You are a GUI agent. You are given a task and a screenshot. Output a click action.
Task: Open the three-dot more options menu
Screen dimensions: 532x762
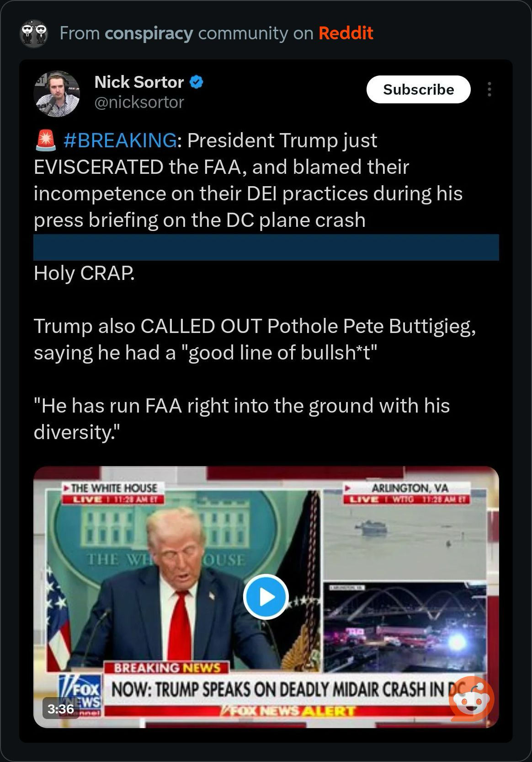click(489, 90)
